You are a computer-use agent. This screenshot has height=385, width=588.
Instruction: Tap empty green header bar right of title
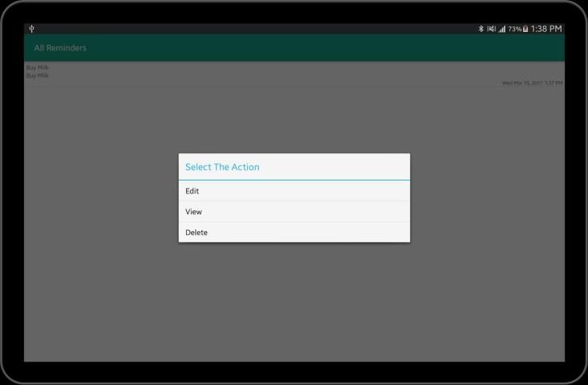point(321,48)
